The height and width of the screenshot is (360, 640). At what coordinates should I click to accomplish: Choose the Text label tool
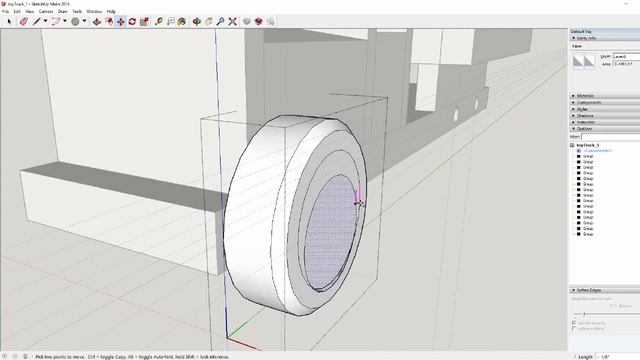click(171, 22)
